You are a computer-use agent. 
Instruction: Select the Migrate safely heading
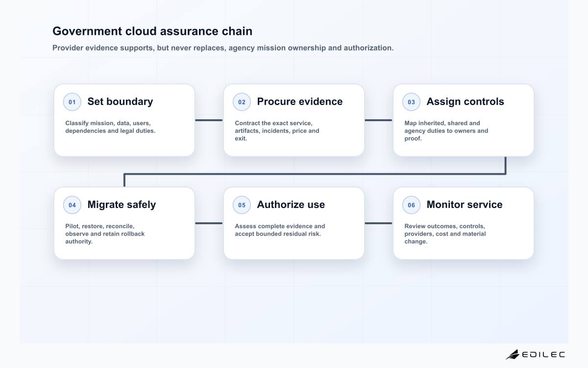click(122, 205)
